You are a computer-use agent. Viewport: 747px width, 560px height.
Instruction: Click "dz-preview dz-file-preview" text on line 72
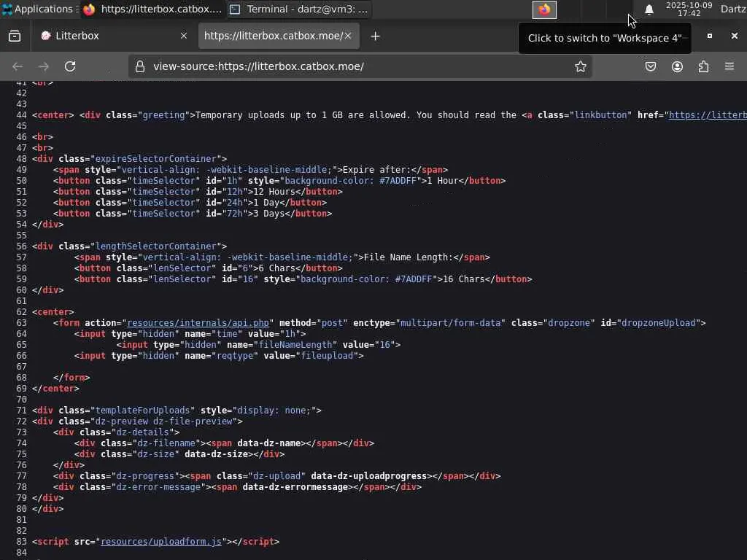(x=163, y=421)
